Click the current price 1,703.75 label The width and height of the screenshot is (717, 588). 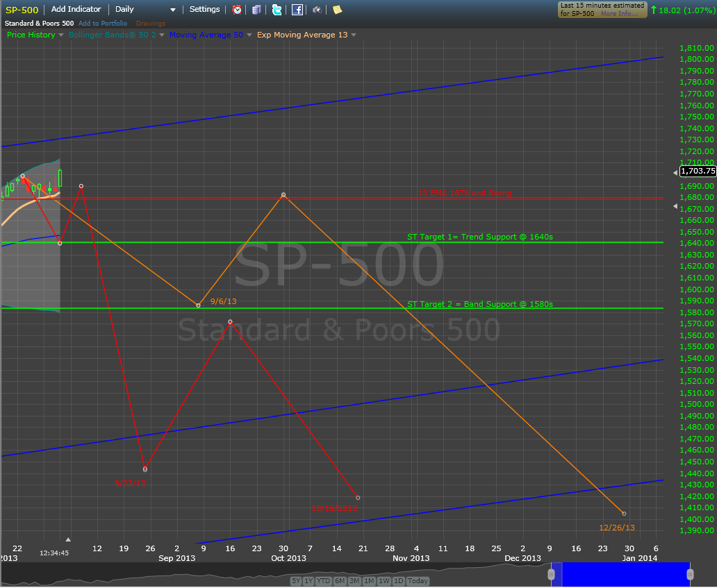[698, 171]
